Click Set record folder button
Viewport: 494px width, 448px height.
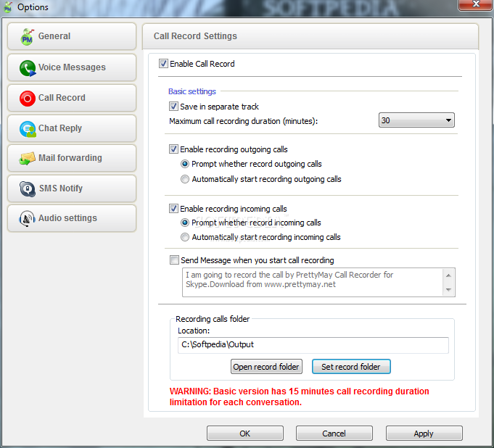(351, 367)
